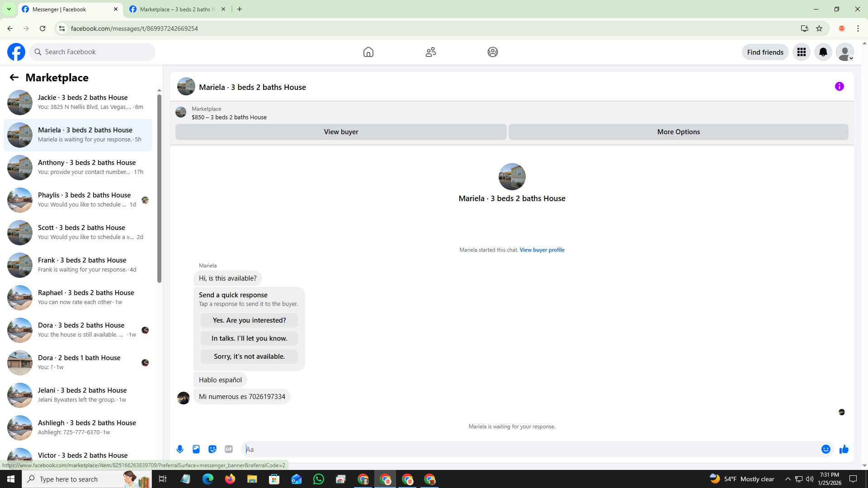Switch to the Marketplace 3 beds 2 baths tab
This screenshot has height=488, width=868.
click(x=177, y=9)
